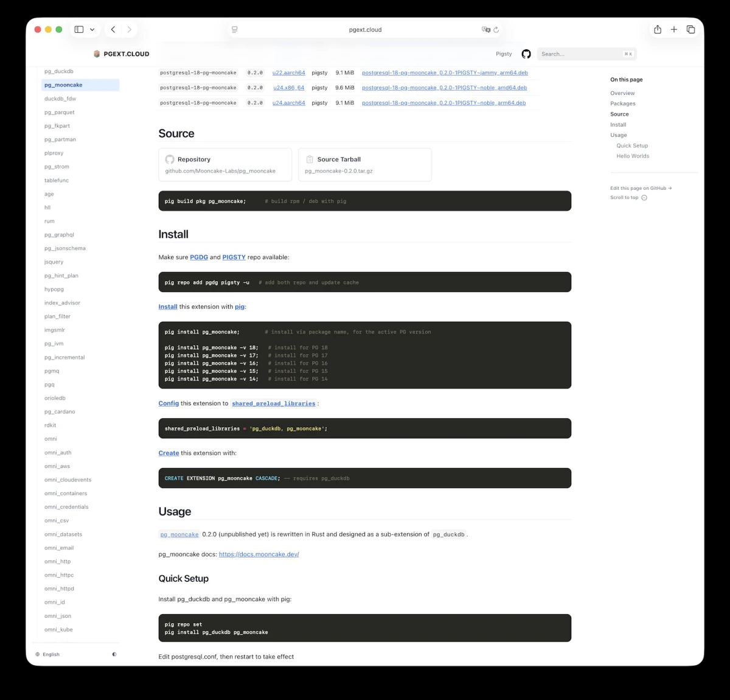Open the pg_mooncake code link in Usage
The width and height of the screenshot is (730, 700).
[179, 534]
